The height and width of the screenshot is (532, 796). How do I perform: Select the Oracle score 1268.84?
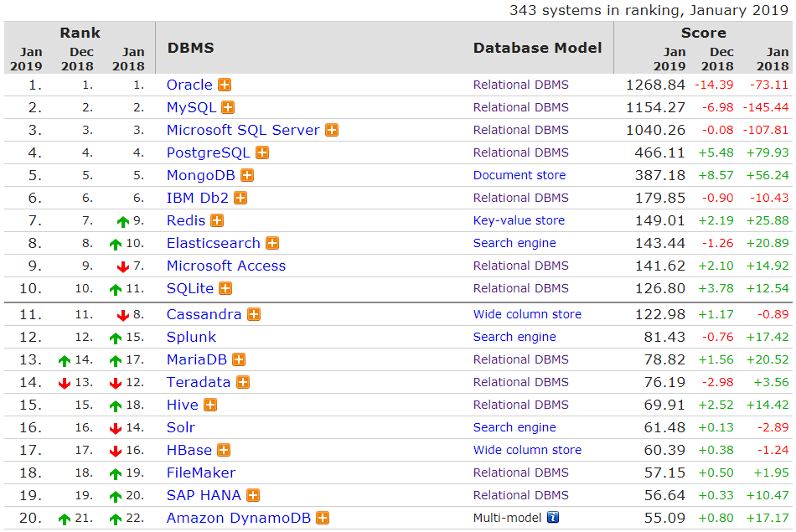[655, 85]
